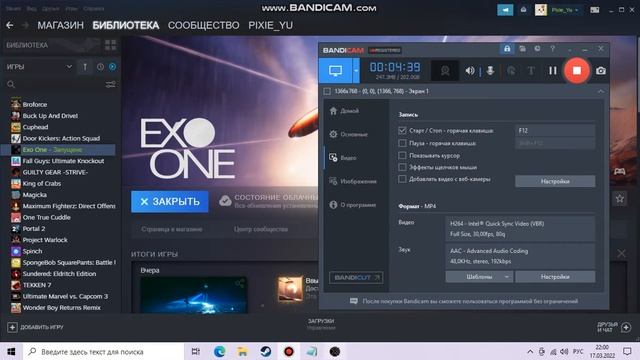This screenshot has height=360, width=640.
Task: Click the Exo One screenshot thumbnail
Action: 193,296
